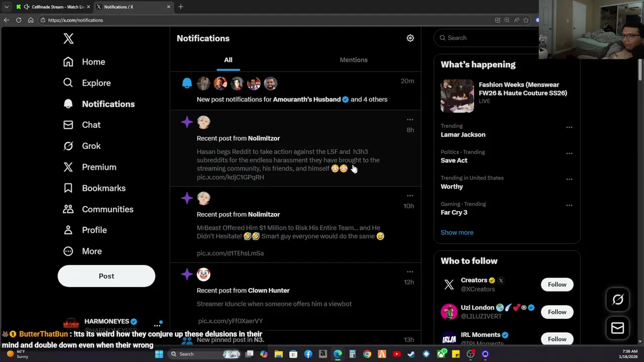This screenshot has width=644, height=362.
Task: Open pic.x.com/kdjC1GPqRH link
Action: coord(230,177)
